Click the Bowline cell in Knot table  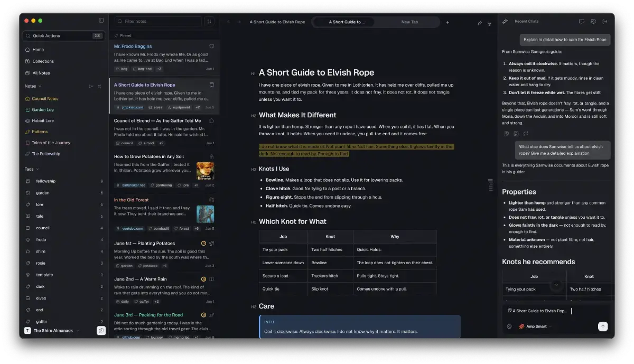pyautogui.click(x=330, y=263)
